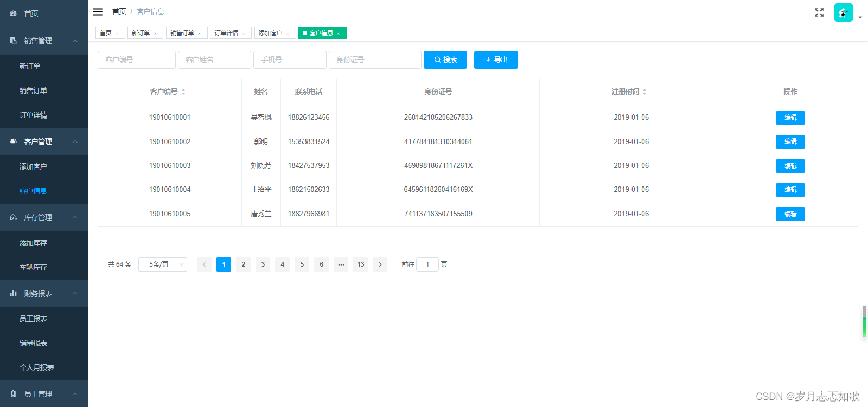Click the 首页 breadcrumb link

point(119,11)
